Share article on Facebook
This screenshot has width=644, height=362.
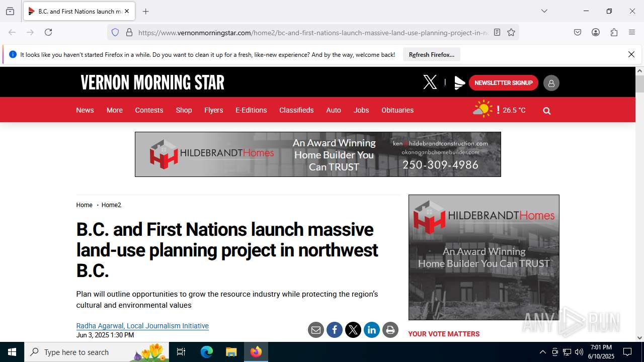pyautogui.click(x=335, y=330)
